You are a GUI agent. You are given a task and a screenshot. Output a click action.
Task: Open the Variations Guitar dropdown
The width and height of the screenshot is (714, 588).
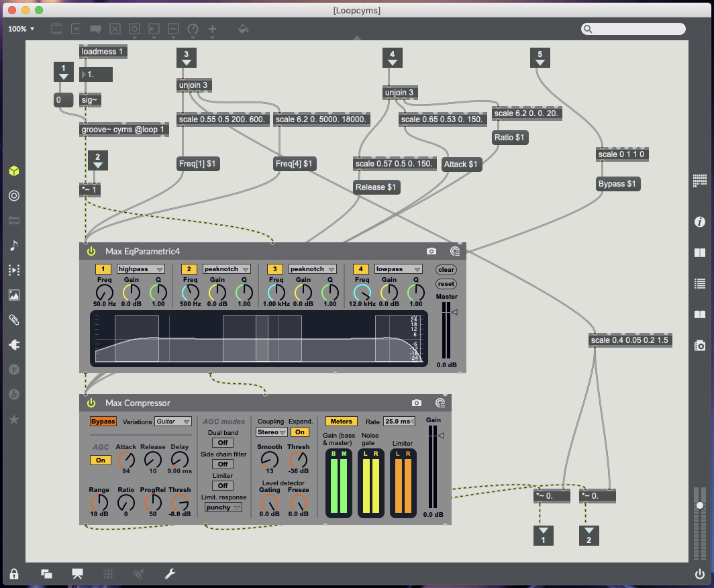coord(173,422)
